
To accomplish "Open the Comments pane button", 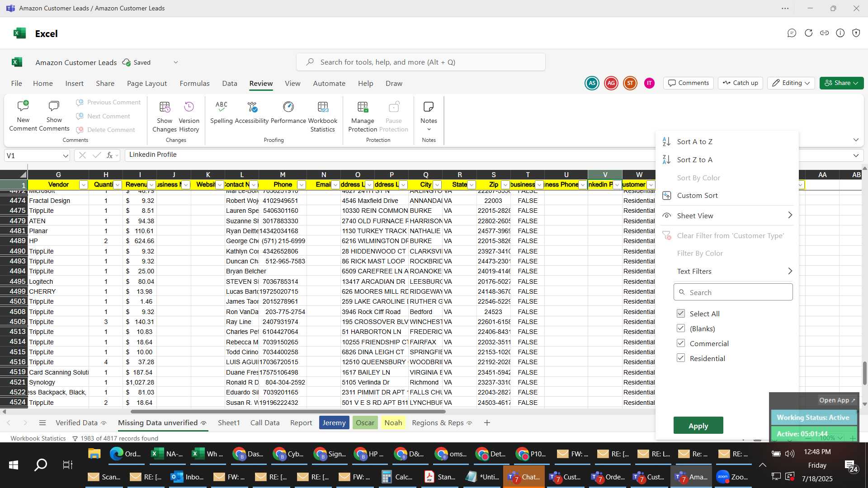I will [689, 83].
